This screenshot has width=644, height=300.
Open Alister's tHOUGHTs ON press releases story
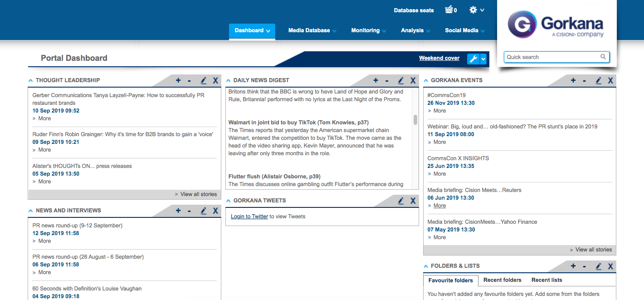click(x=82, y=166)
